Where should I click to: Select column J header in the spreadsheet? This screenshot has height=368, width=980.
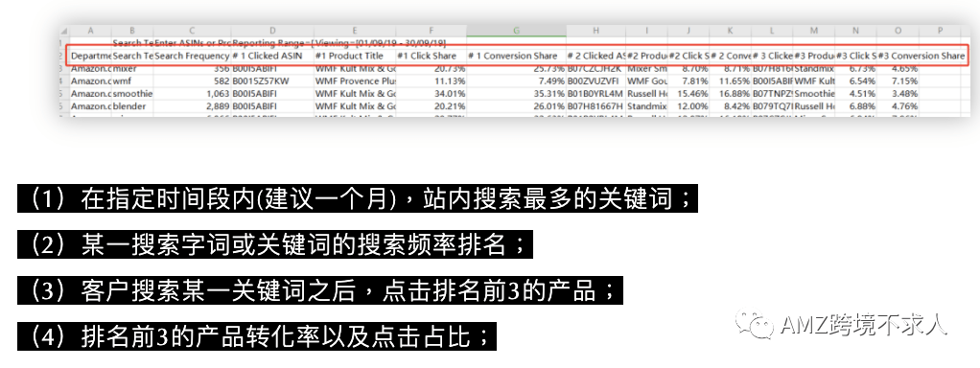pyautogui.click(x=688, y=31)
